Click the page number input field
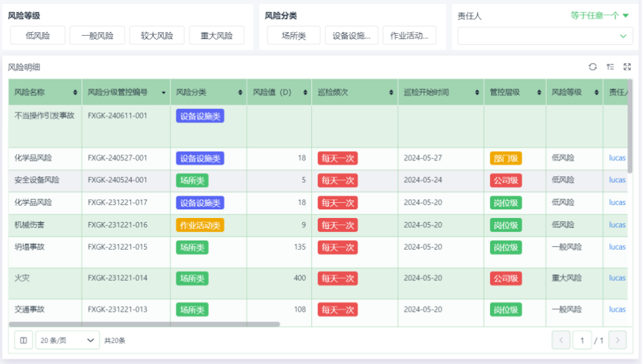The width and height of the screenshot is (642, 364). [582, 340]
